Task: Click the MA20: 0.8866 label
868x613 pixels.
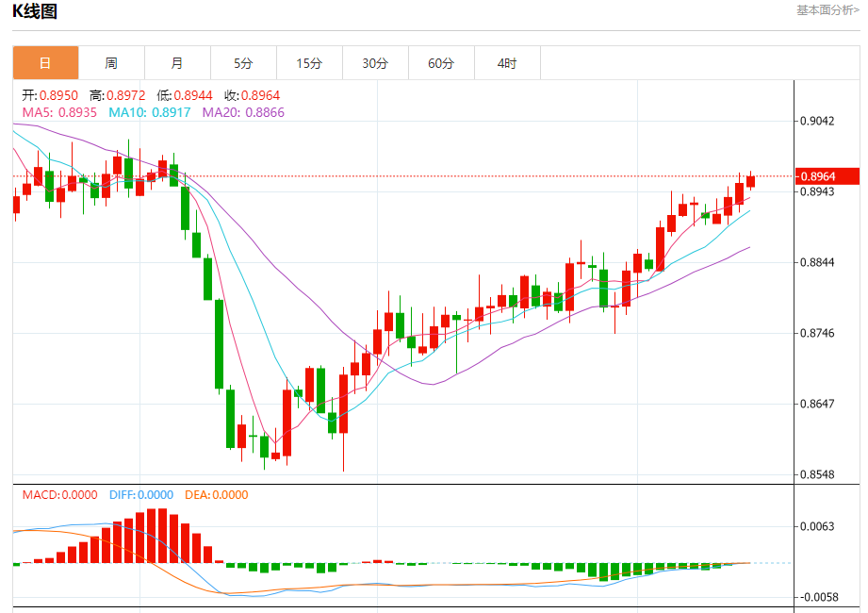Action: [243, 112]
